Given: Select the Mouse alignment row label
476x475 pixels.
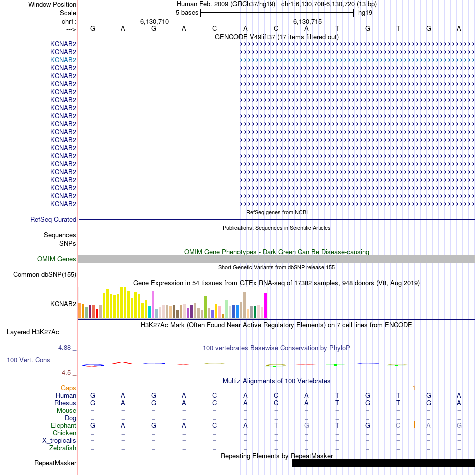Looking at the screenshot, I should coord(66,411).
